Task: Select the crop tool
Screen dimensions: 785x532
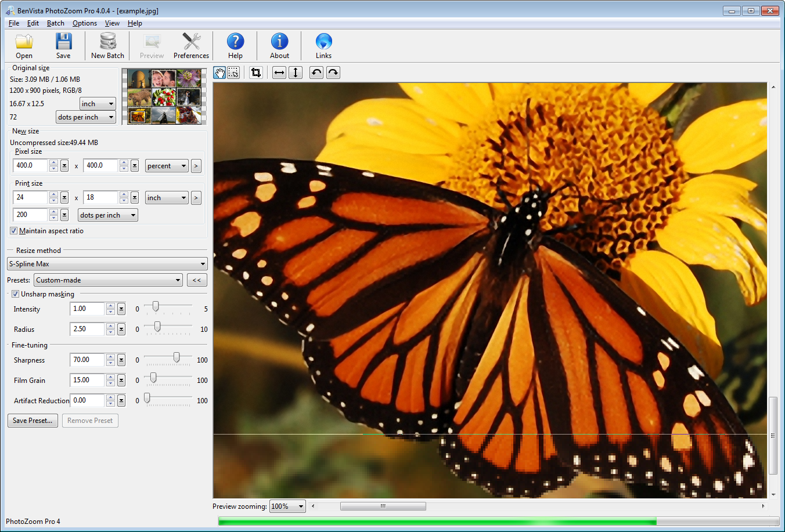Action: (x=255, y=73)
